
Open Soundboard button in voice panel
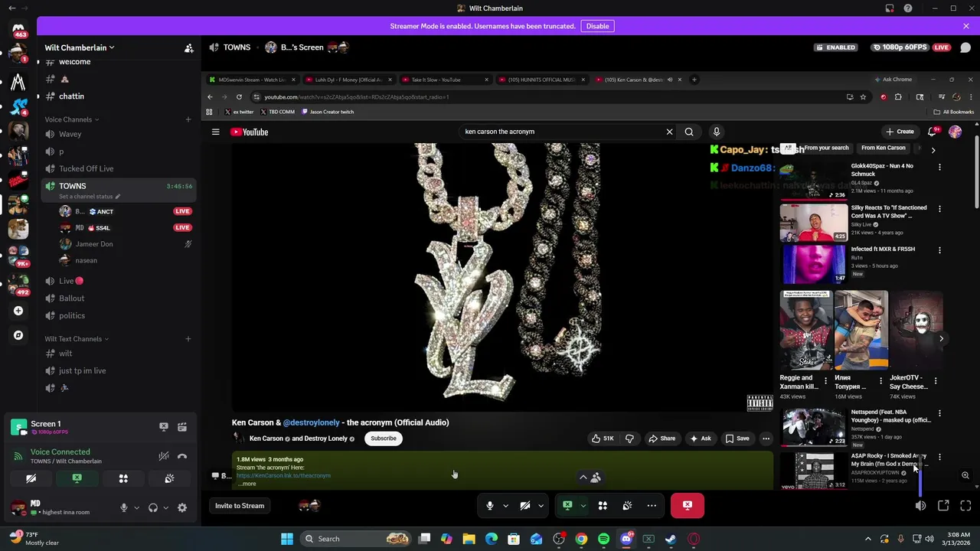(x=169, y=478)
